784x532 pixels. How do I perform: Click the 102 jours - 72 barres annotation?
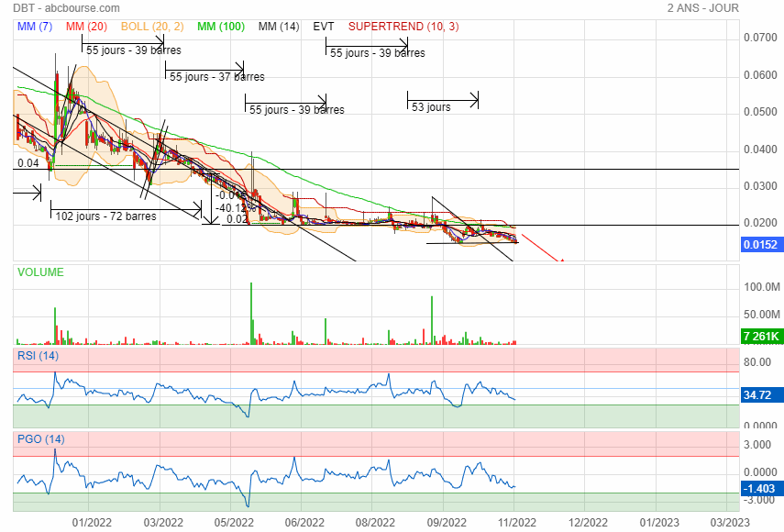[x=106, y=216]
